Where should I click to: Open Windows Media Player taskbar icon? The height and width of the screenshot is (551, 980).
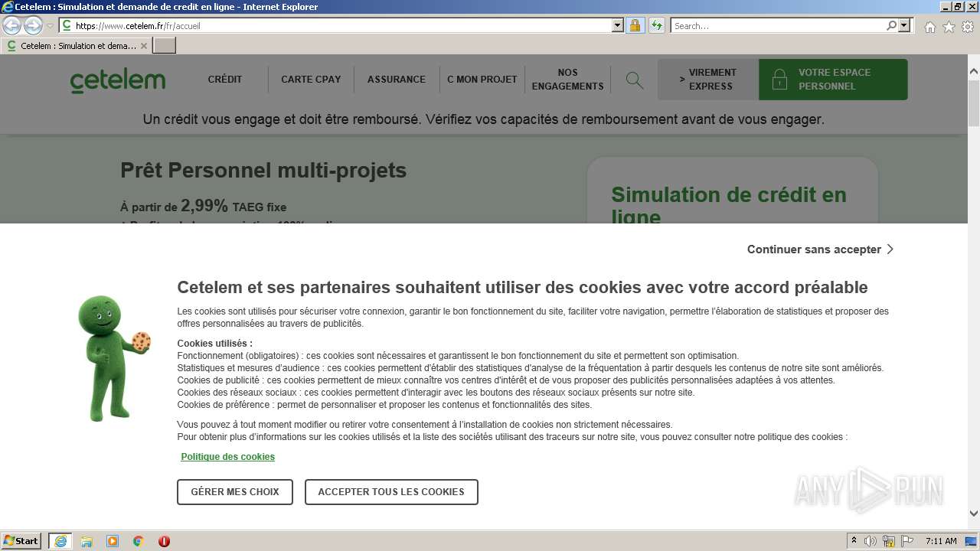coord(113,541)
